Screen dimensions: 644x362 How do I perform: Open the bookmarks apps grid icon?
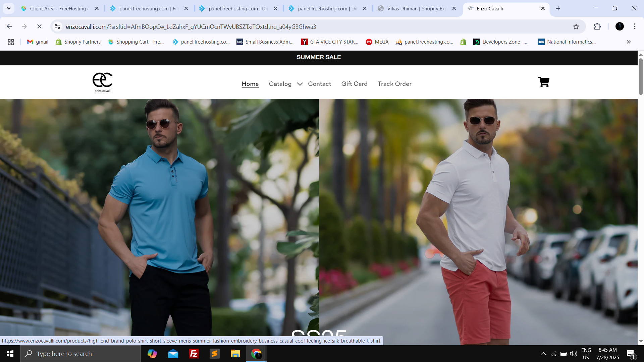click(11, 42)
